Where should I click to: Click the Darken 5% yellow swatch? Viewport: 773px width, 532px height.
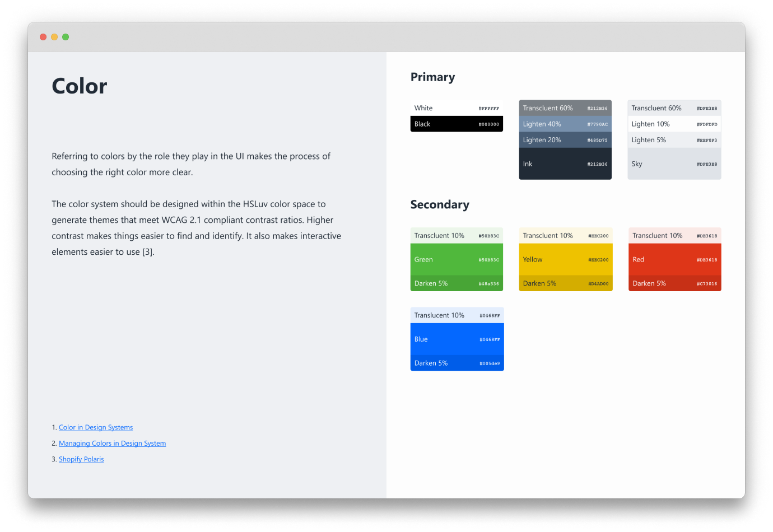[x=565, y=283]
